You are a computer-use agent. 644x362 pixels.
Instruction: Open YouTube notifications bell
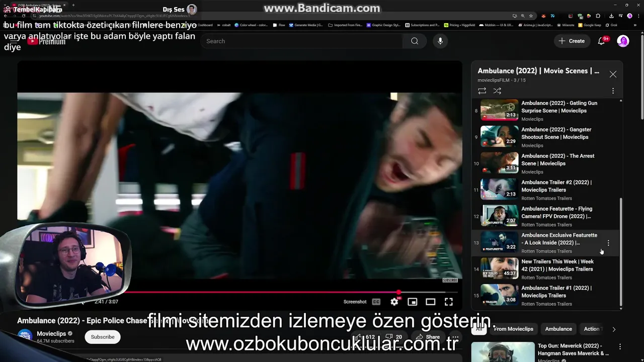(601, 41)
